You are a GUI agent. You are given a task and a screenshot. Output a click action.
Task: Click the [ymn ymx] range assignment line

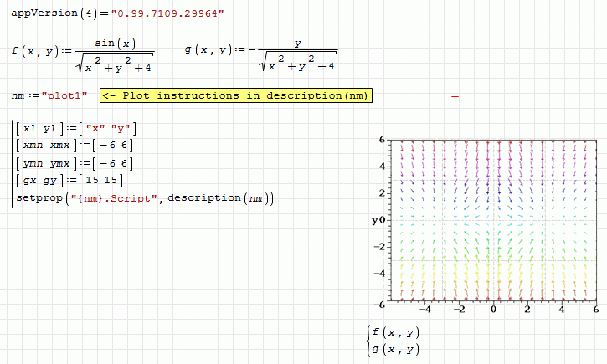44,163
